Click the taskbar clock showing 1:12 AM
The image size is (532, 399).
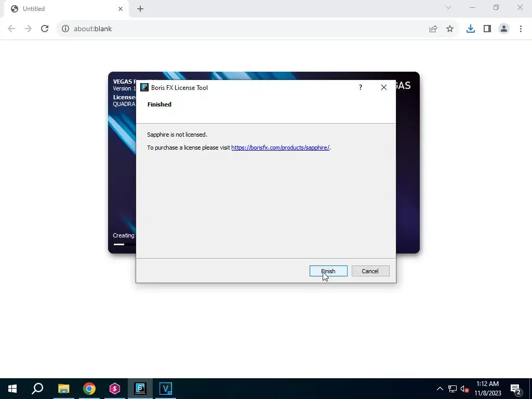[487, 389]
